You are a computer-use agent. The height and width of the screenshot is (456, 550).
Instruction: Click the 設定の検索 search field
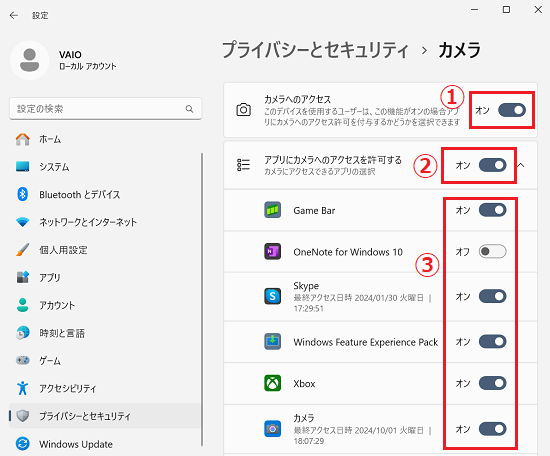(105, 109)
